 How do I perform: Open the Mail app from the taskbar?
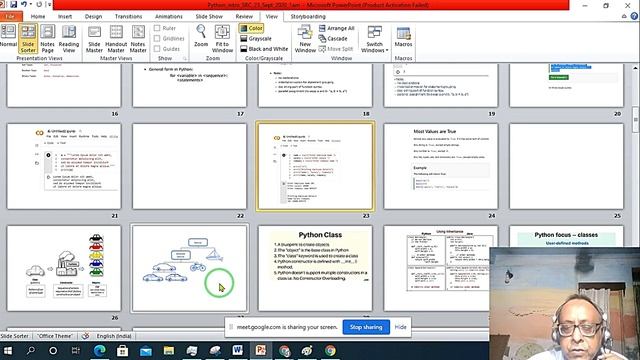[x=146, y=351]
